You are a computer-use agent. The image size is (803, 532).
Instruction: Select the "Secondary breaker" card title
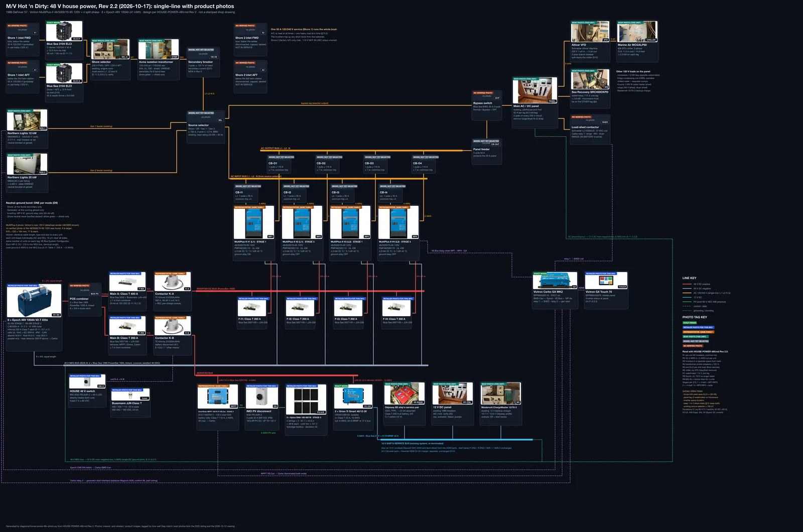[x=200, y=62]
